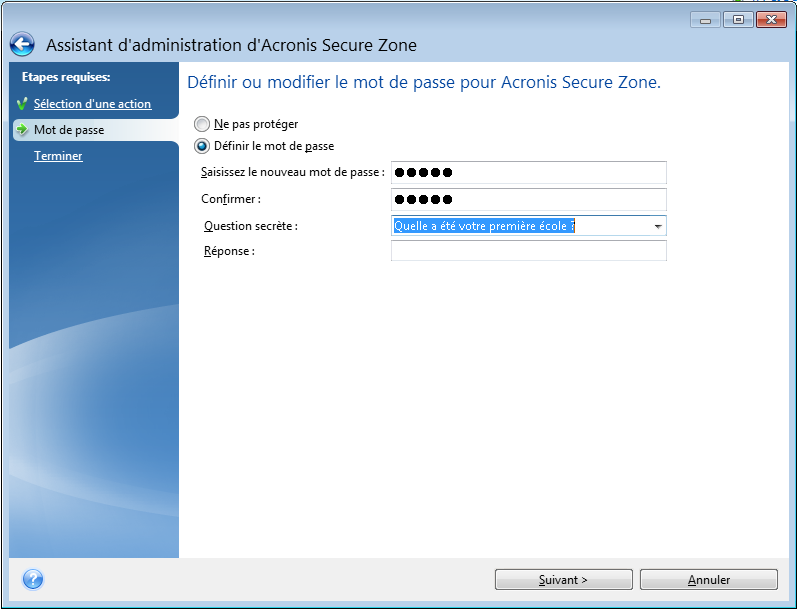Open the Question secrète dropdown arrow
The height and width of the screenshot is (610, 797).
click(x=657, y=226)
